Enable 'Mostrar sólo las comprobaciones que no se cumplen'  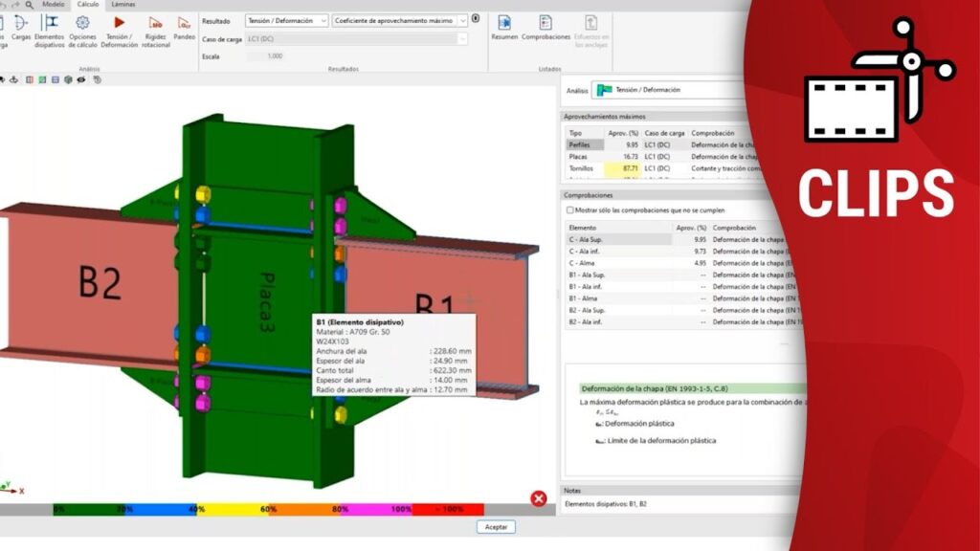[570, 209]
